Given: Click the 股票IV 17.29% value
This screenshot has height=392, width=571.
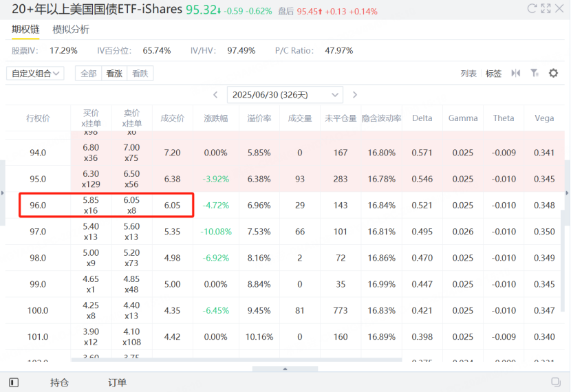Looking at the screenshot, I should 63,51.
